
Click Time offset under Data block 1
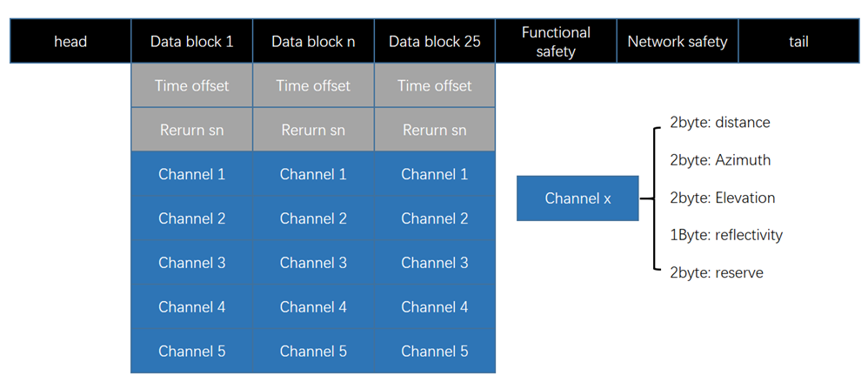(x=191, y=85)
